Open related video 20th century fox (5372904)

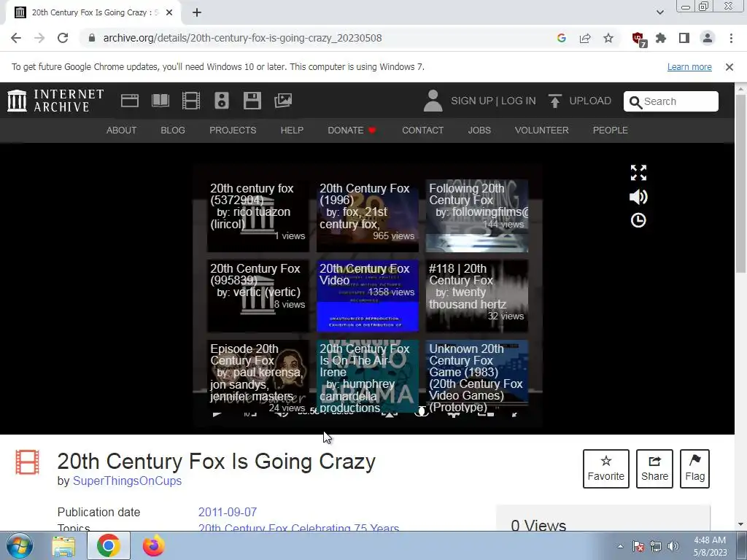pos(258,216)
